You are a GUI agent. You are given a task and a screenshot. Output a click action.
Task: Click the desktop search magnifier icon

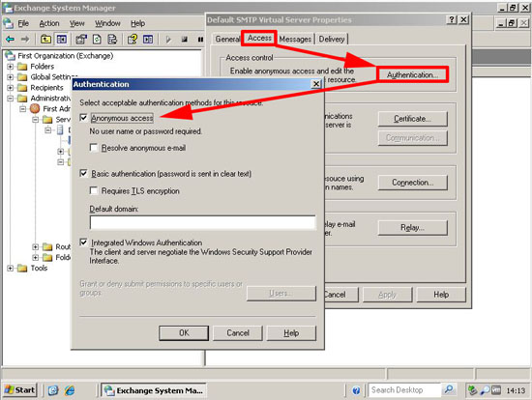449,389
